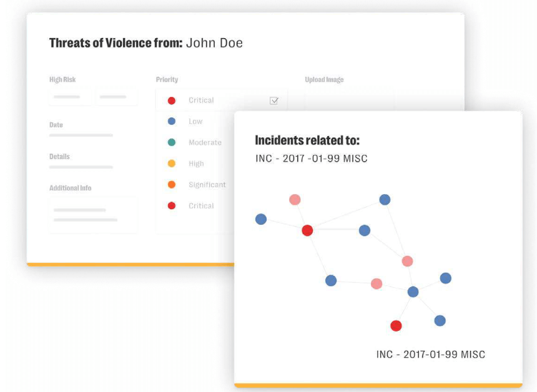This screenshot has width=537, height=392.
Task: Click the pink node connecting the lower cluster
Action: point(377,283)
